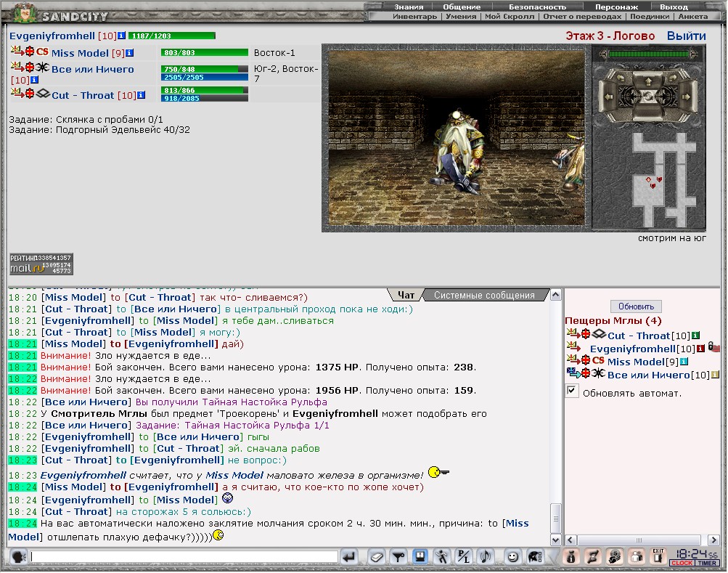Switch to the Чат tab
728x573 pixels.
point(406,295)
